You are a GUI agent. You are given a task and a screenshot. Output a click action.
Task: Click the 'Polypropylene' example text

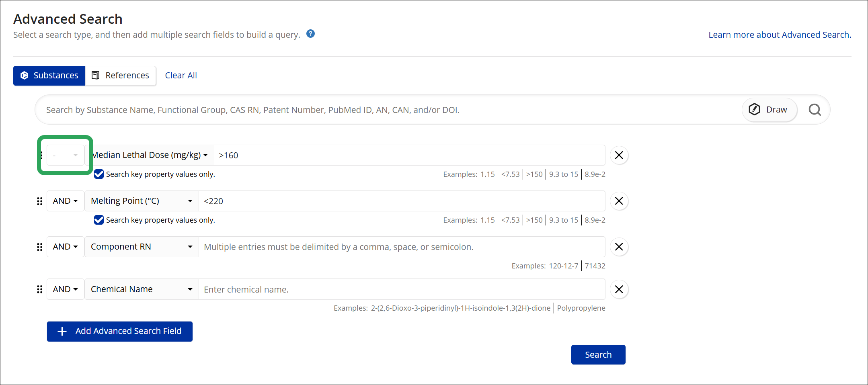click(581, 308)
